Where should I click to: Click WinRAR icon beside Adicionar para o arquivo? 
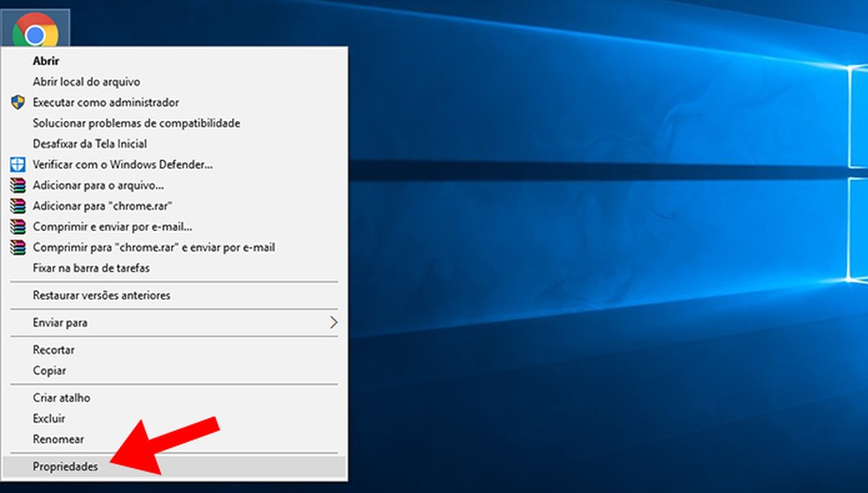click(18, 185)
